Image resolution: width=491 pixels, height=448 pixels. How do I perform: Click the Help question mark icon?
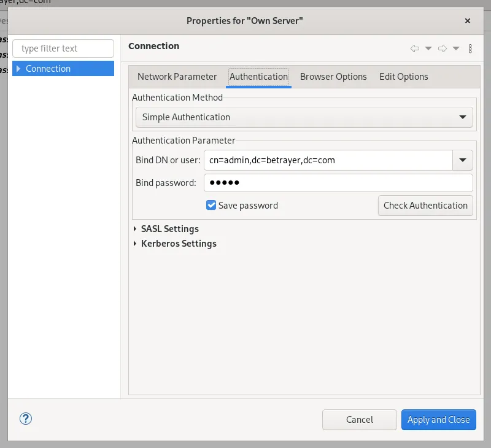click(x=25, y=419)
